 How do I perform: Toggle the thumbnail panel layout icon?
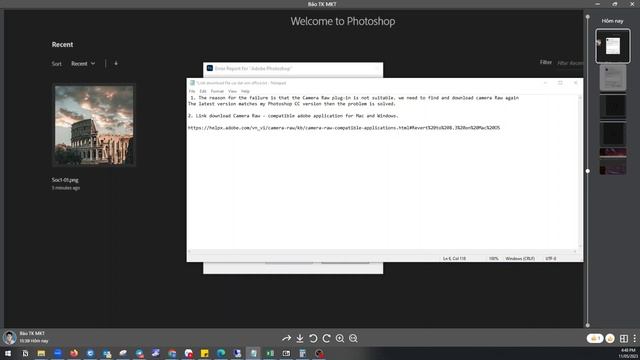[624, 338]
